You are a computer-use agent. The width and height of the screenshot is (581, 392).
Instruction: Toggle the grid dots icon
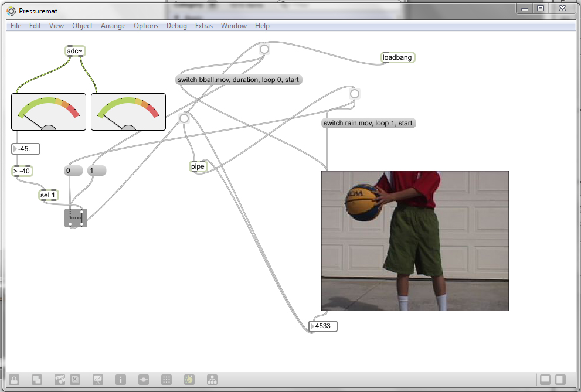click(166, 380)
